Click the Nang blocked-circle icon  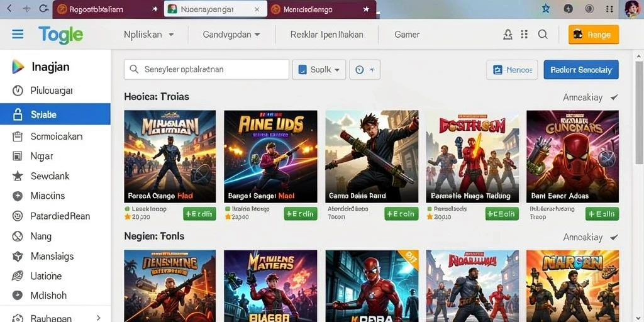click(x=18, y=236)
